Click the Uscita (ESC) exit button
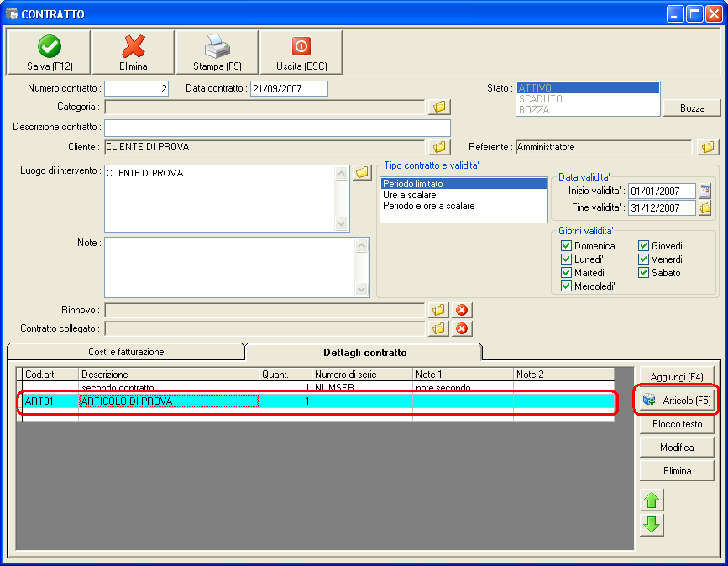The width and height of the screenshot is (728, 566). click(x=301, y=52)
